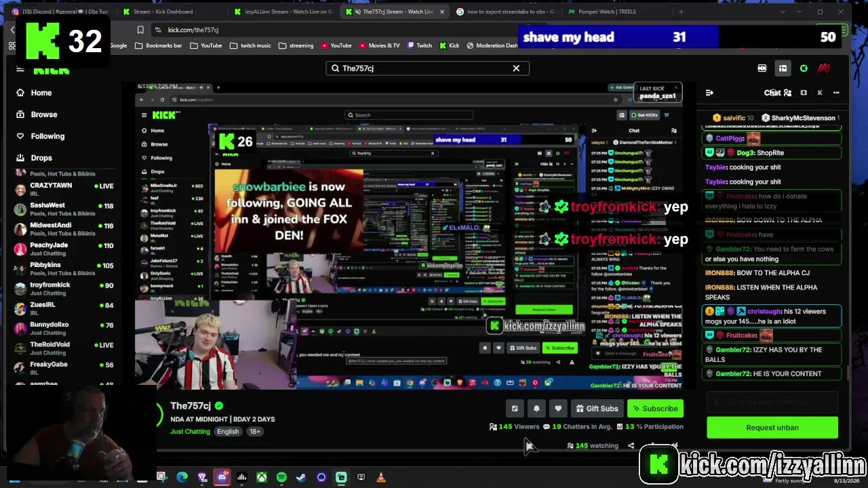
Task: Open a new browser tab
Action: (681, 12)
